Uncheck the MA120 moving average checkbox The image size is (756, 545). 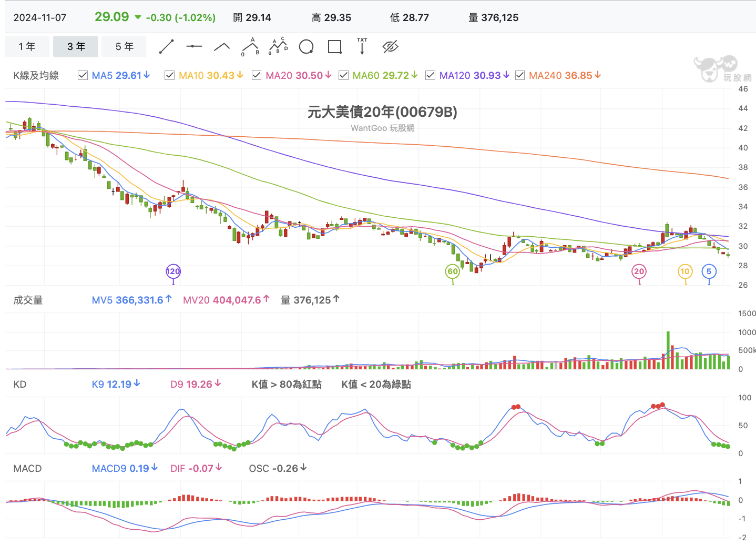430,75
